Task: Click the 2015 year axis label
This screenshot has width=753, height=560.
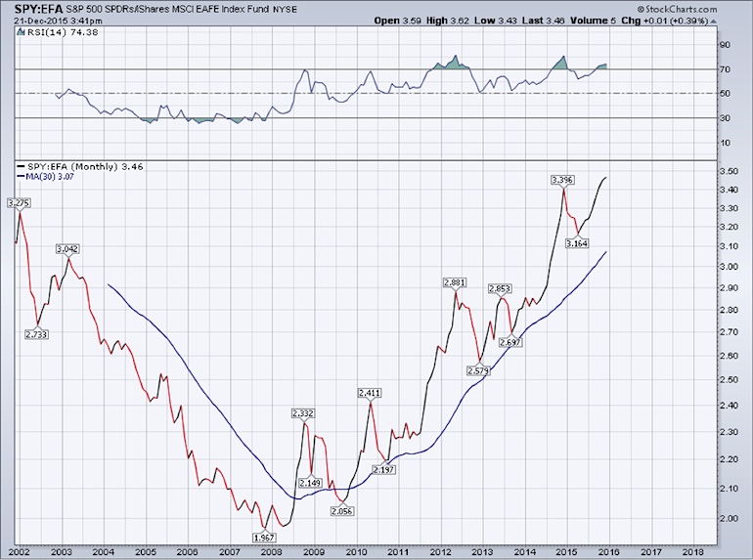Action: click(x=567, y=552)
